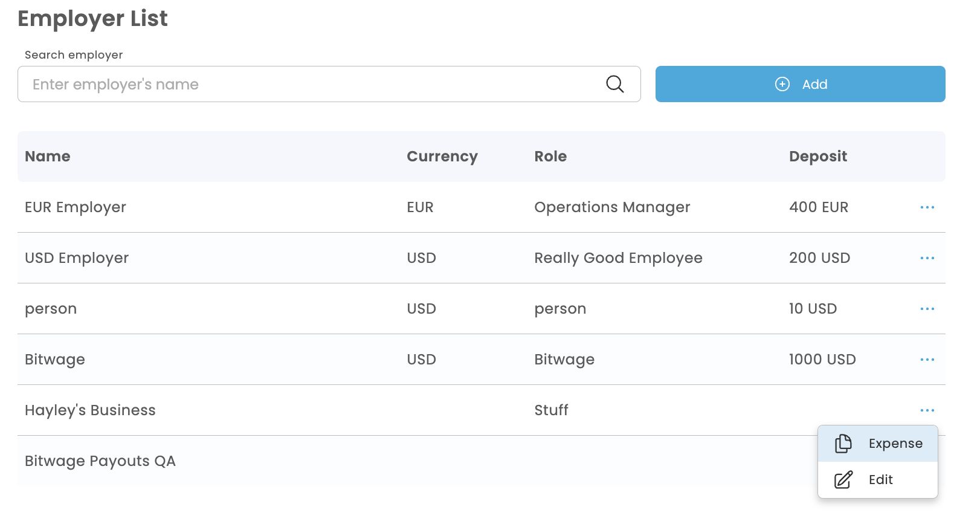Open the three-dot menu for Bitwage row
The height and width of the screenshot is (527, 980).
click(x=927, y=360)
